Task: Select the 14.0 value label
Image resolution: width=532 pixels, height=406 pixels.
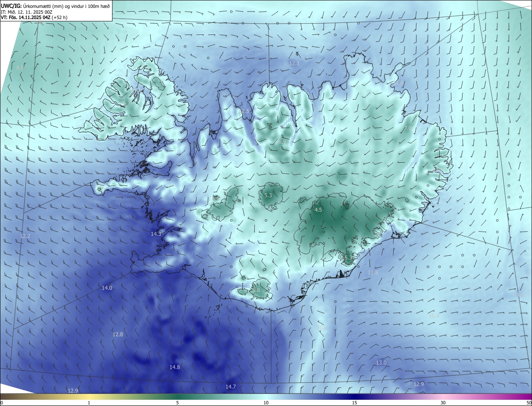Action: 107,288
